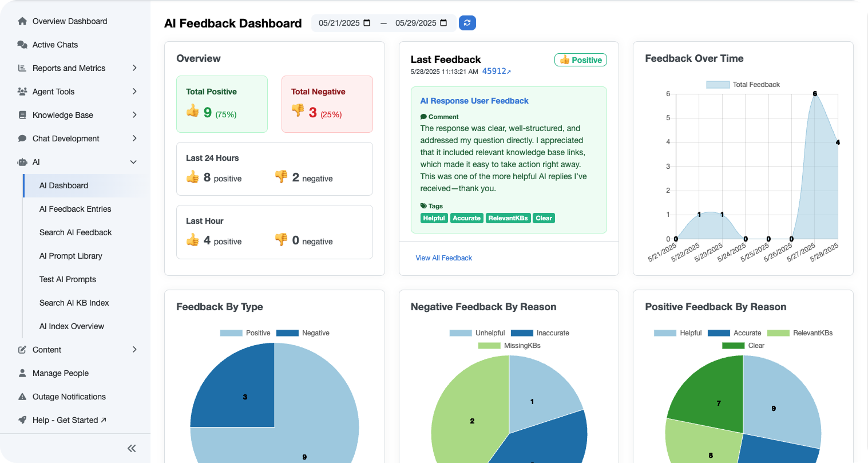This screenshot has width=868, height=463.
Task: Open calendar picker for end date 05/29/2025
Action: (x=443, y=23)
